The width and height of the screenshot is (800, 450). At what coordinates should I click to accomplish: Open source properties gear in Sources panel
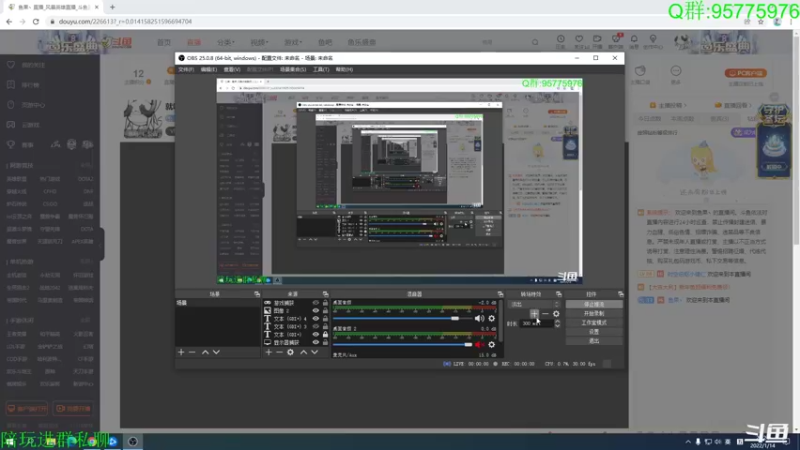point(290,352)
